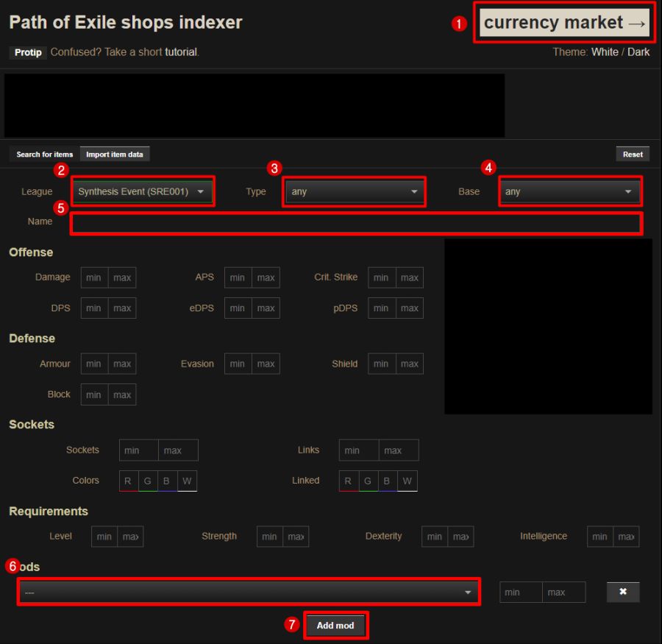The image size is (662, 644).
Task: Click the Strength min field
Action: tap(270, 537)
